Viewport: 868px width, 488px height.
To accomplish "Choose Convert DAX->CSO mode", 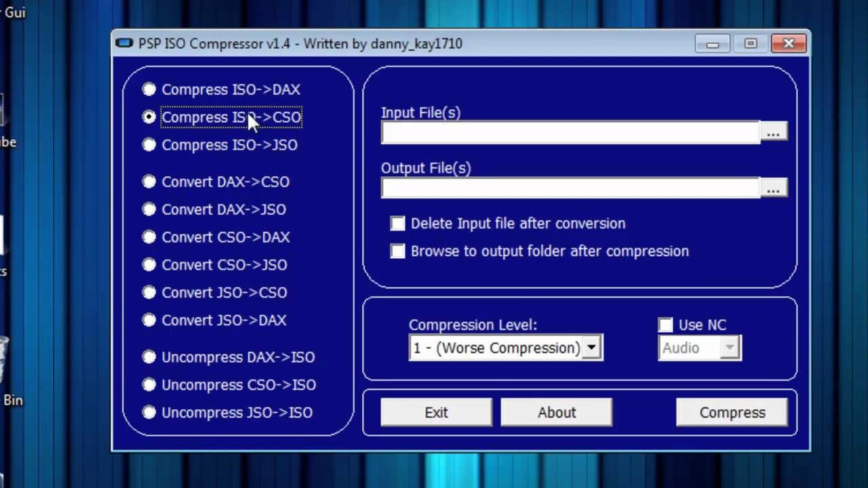I will [215, 182].
